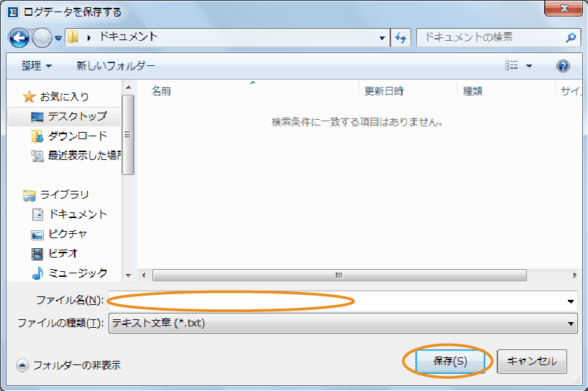Screen dimensions: 588x391
Task: Click the デスクトップ monitor icon
Action: [x=37, y=117]
